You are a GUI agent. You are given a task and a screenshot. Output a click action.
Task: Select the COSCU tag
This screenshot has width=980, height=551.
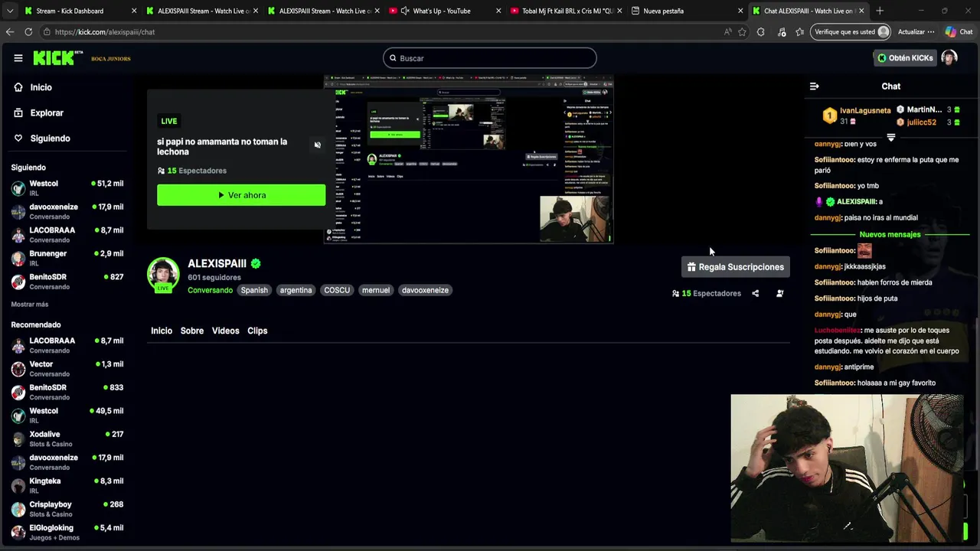(337, 290)
